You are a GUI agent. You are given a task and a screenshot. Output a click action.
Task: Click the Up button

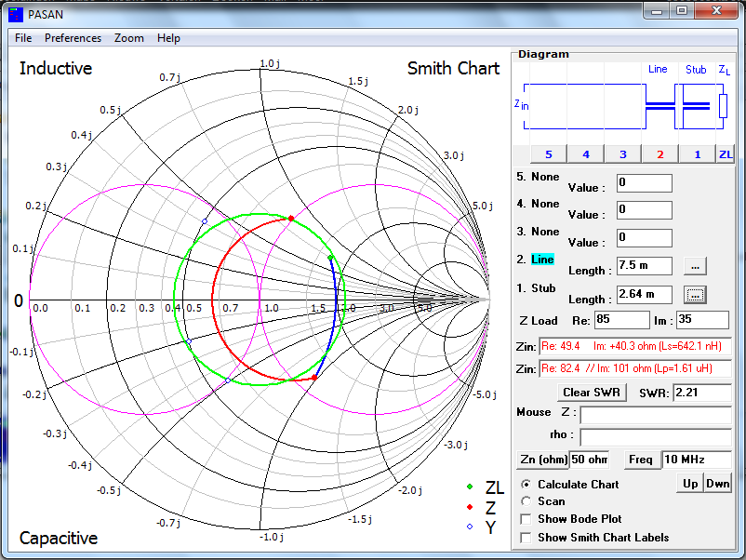click(x=690, y=484)
